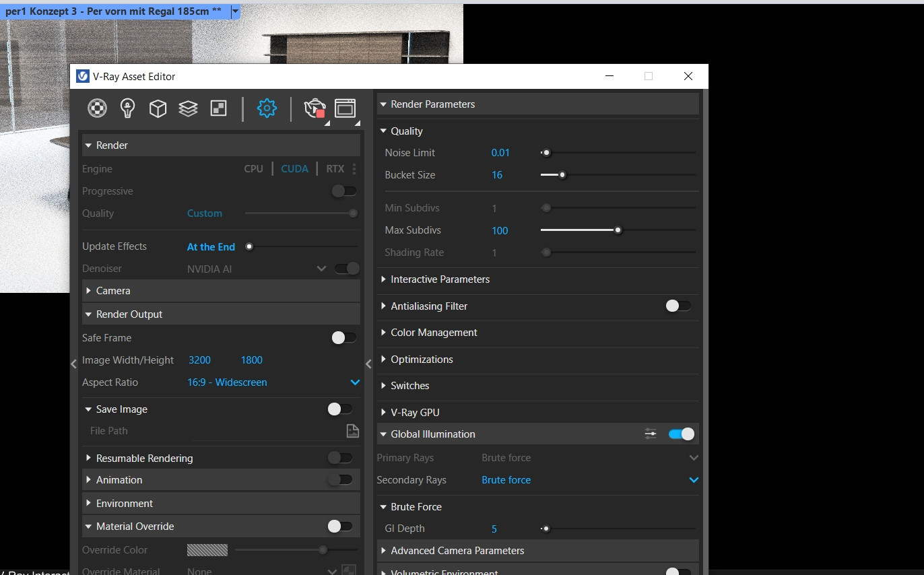Open the Materials category icon
This screenshot has height=575, width=924.
98,108
